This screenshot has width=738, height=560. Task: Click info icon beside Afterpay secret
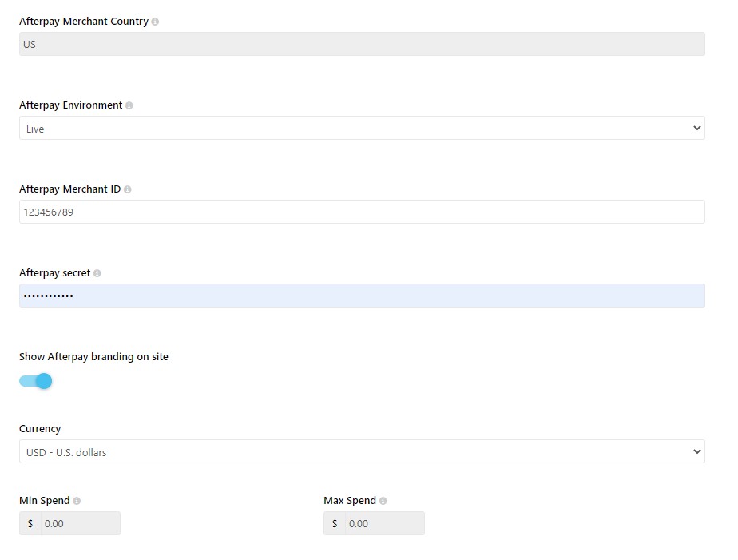(97, 273)
